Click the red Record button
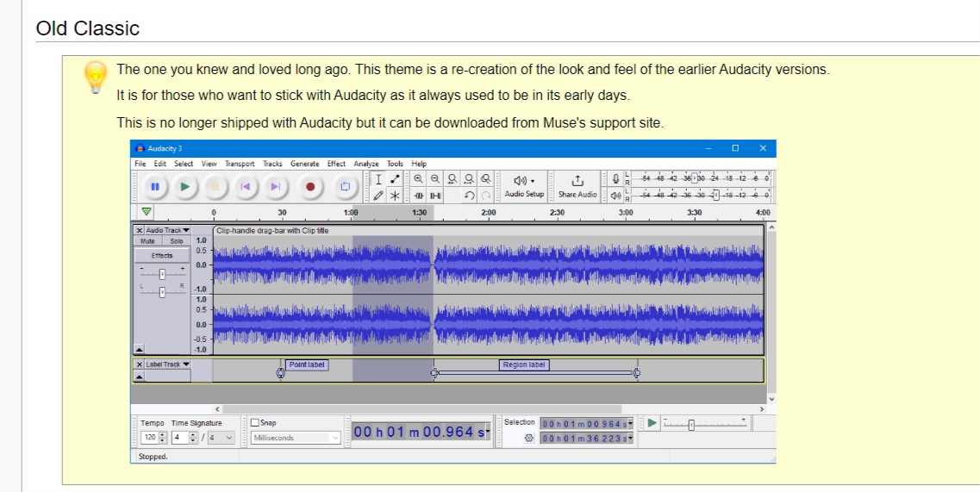Image resolution: width=980 pixels, height=492 pixels. click(x=310, y=186)
